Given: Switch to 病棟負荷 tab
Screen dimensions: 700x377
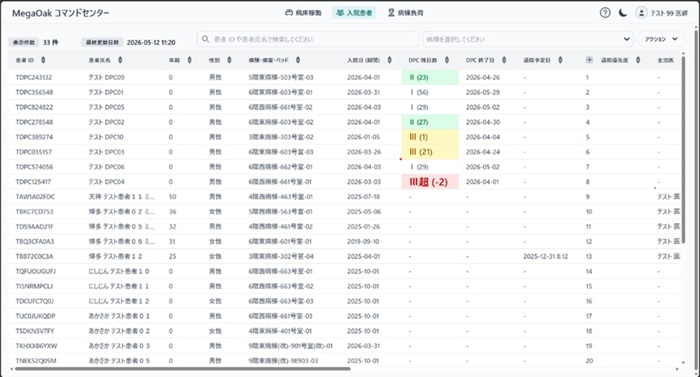Looking at the screenshot, I should tap(405, 13).
